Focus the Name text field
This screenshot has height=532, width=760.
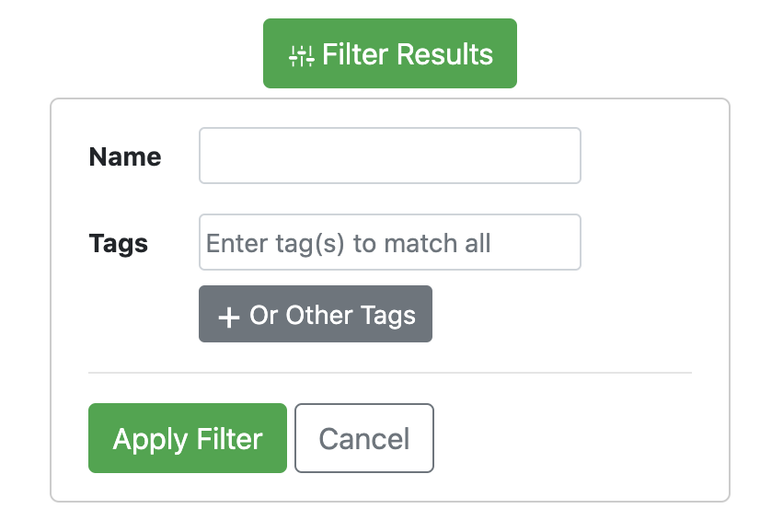click(390, 156)
